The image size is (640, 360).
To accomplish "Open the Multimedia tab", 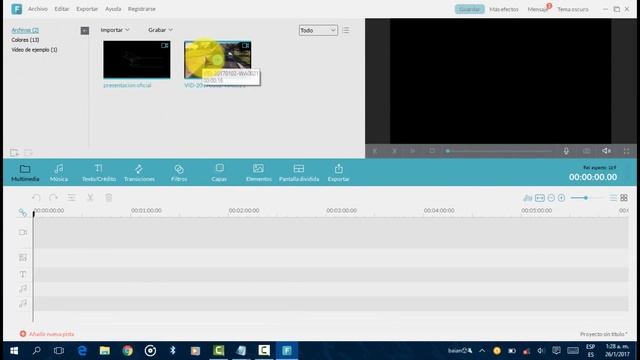I will [x=25, y=173].
